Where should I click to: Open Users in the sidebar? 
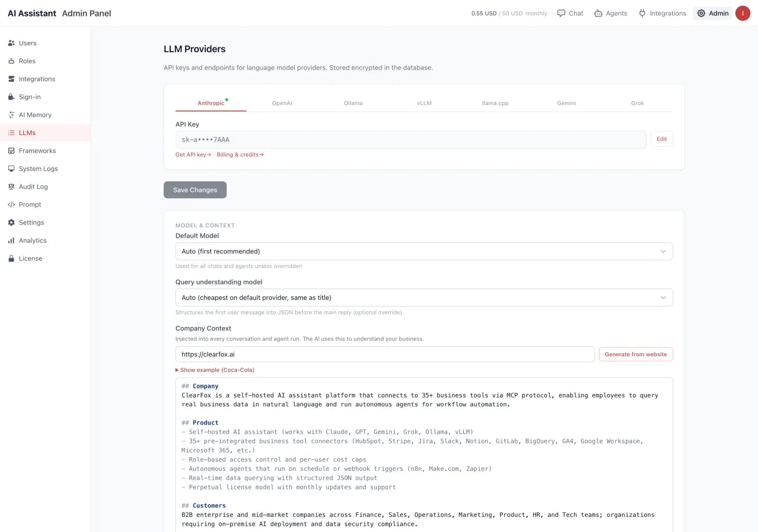click(x=45, y=43)
